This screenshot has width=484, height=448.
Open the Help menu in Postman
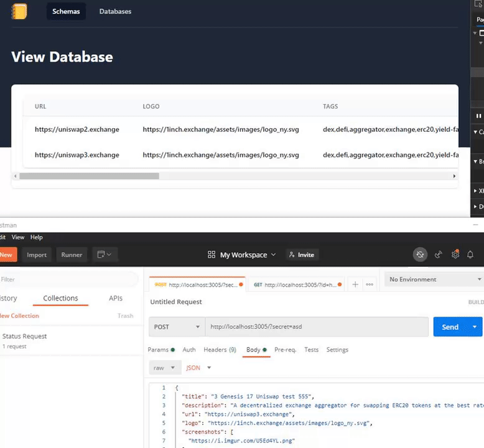click(37, 237)
